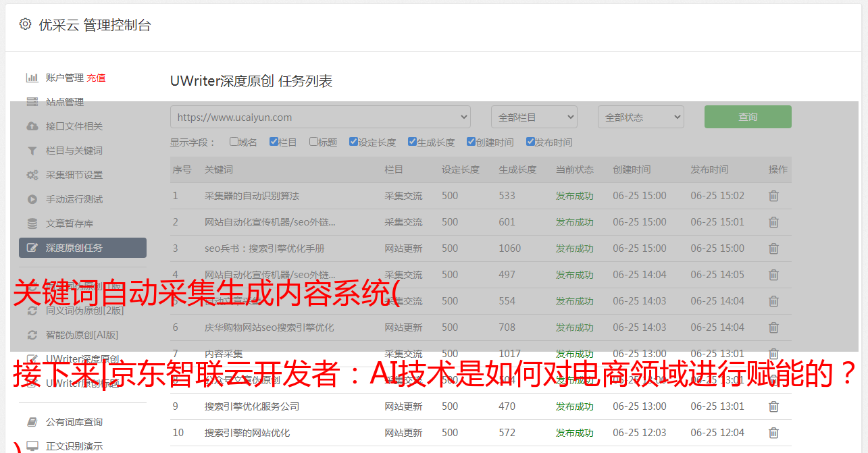Click keyword 庆华购物网站seo搜索引擎优化
This screenshot has width=868, height=453.
[x=270, y=327]
